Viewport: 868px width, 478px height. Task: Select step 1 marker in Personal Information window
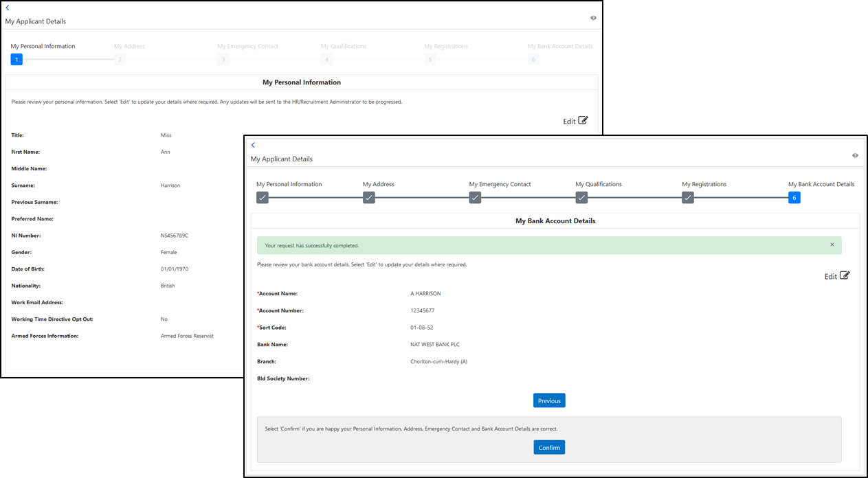[x=16, y=60]
